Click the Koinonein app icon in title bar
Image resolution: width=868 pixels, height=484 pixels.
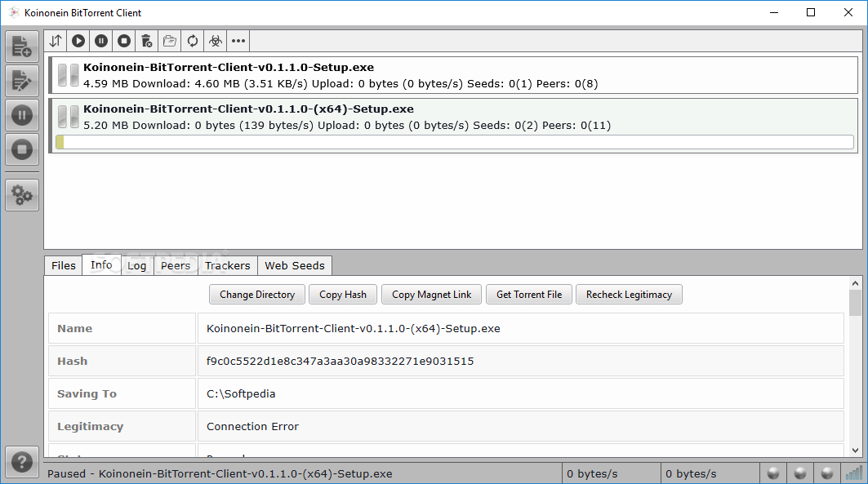(x=14, y=12)
